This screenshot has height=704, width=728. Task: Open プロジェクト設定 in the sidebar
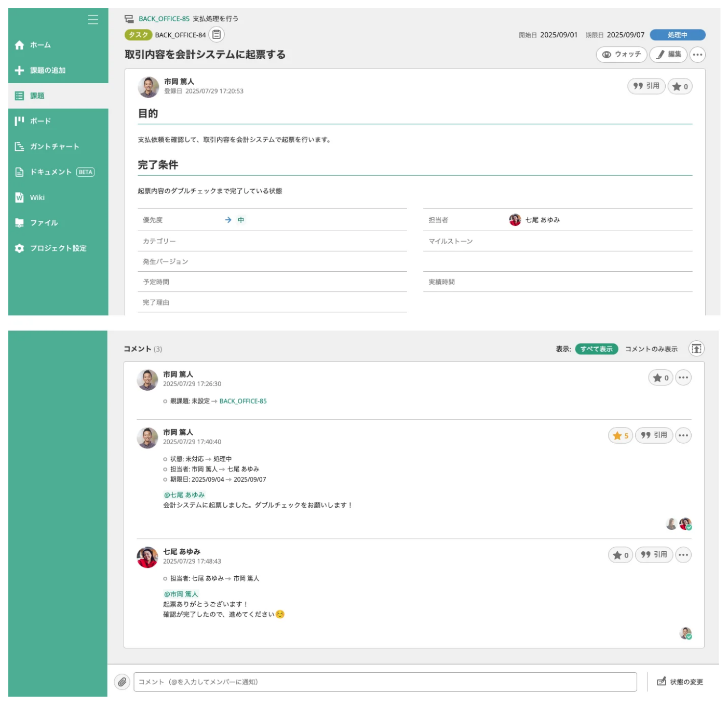pyautogui.click(x=58, y=248)
